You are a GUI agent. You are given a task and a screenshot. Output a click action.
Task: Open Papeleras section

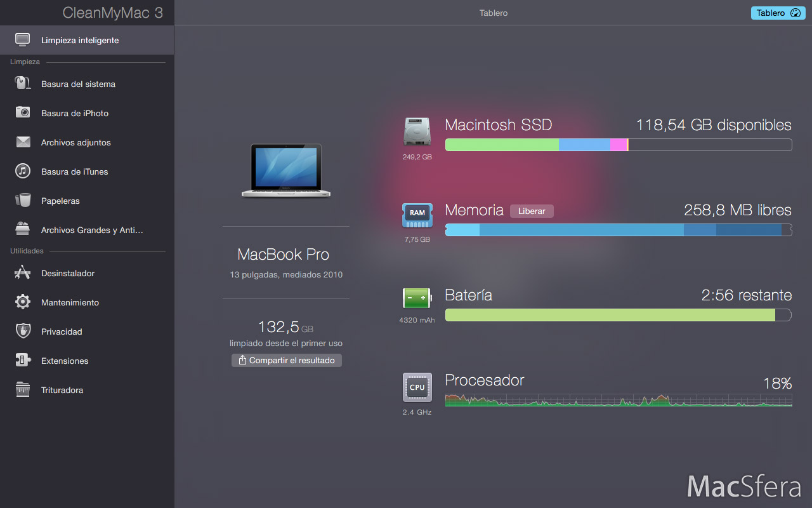[87, 201]
